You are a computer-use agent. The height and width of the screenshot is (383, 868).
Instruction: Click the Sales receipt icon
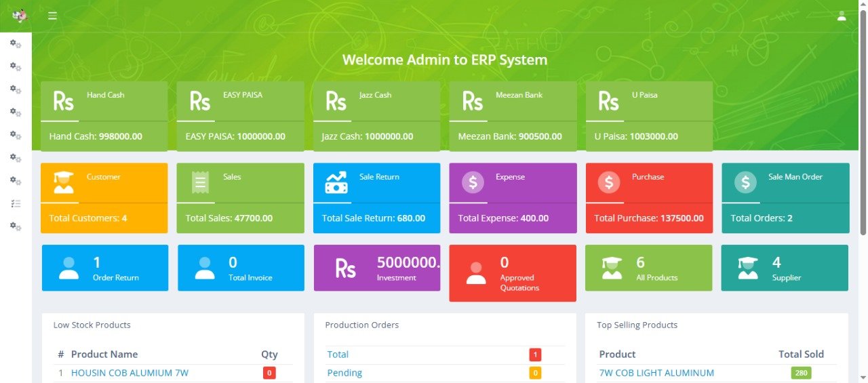[x=199, y=182]
